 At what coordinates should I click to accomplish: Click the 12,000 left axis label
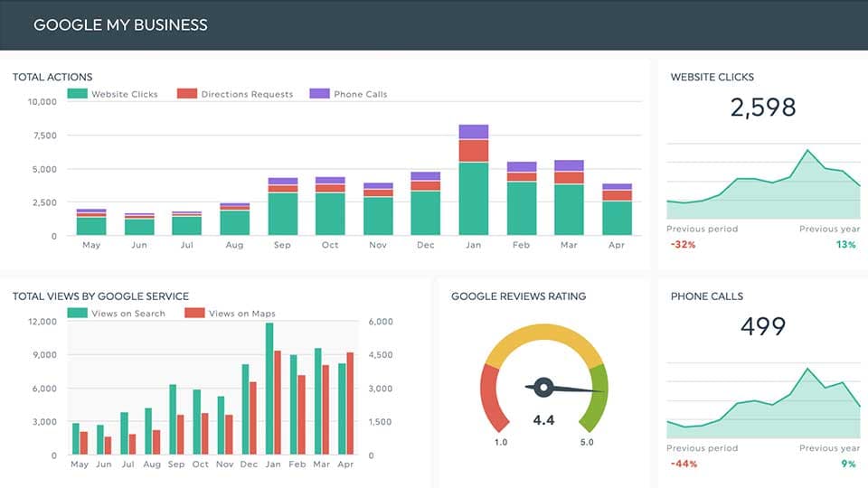[x=42, y=322]
